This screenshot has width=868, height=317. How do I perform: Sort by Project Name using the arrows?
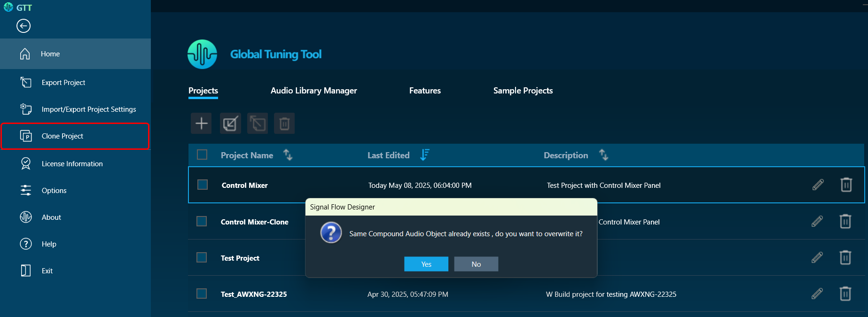tap(288, 155)
